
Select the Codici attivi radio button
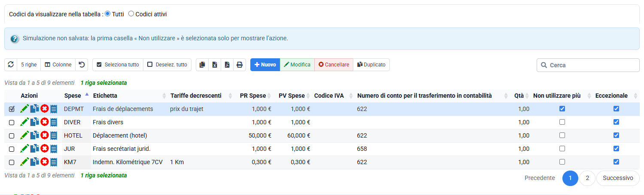[x=131, y=14]
